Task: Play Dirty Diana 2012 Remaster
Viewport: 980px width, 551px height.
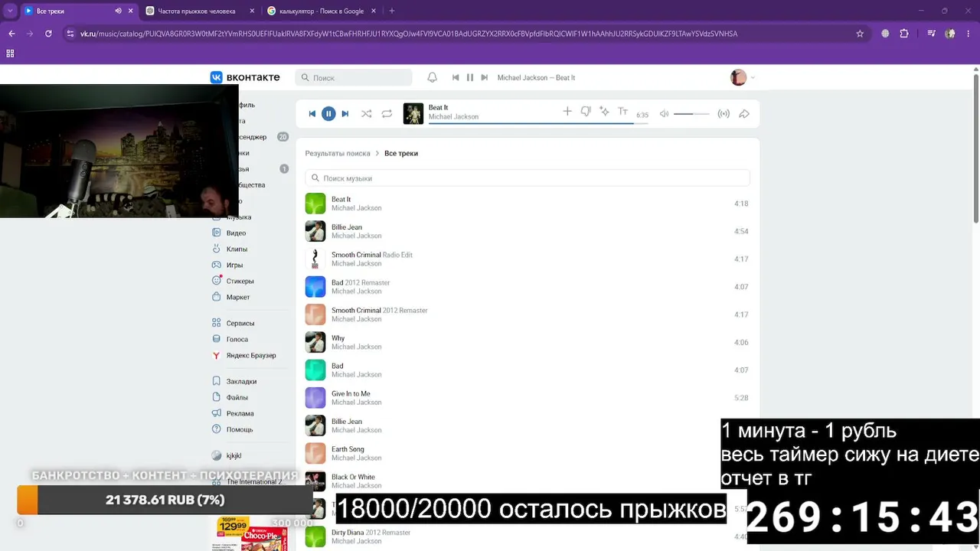Action: 528,536
